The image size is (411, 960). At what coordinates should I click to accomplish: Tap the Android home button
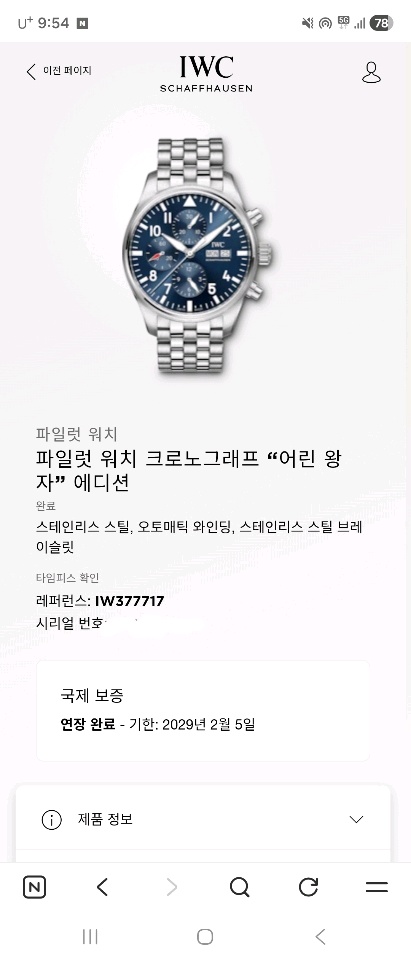click(x=205, y=936)
